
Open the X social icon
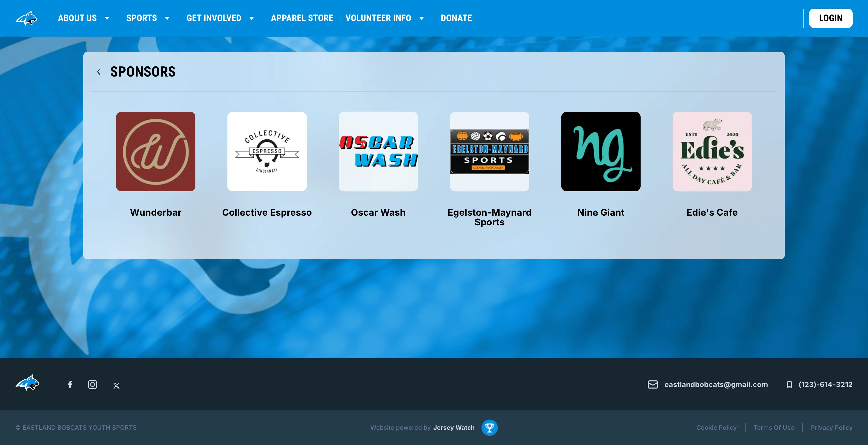[x=116, y=385]
